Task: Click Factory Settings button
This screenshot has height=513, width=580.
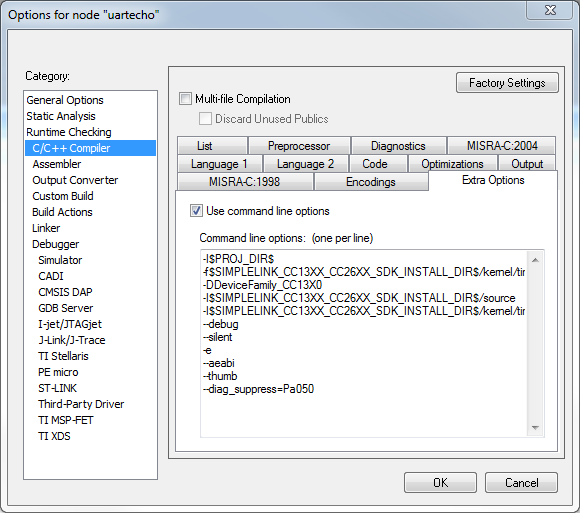Action: point(507,82)
